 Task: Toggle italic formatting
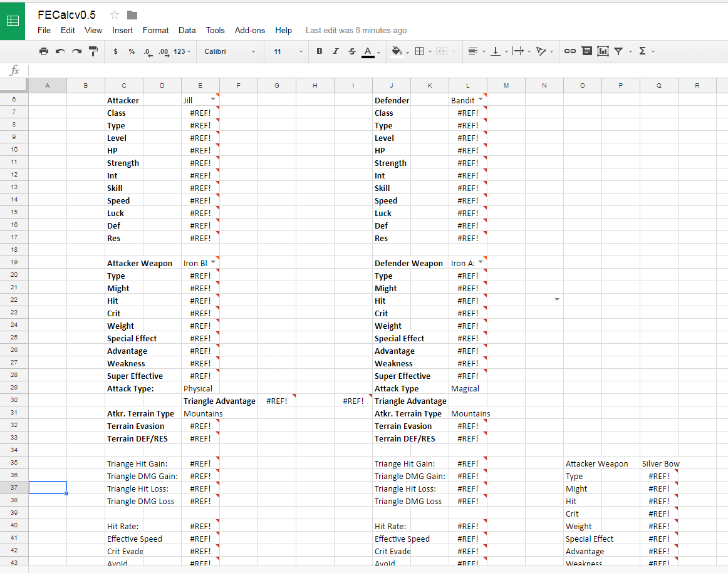coord(335,51)
